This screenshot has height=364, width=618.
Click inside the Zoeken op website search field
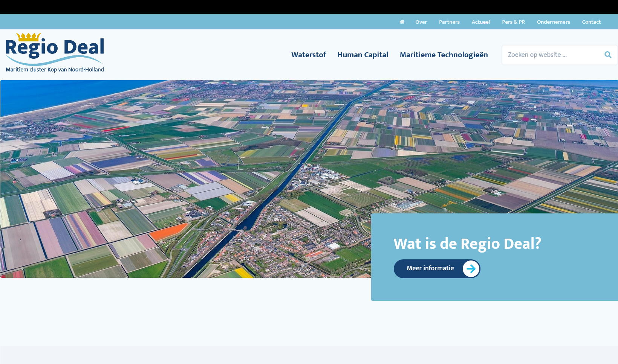[550, 55]
